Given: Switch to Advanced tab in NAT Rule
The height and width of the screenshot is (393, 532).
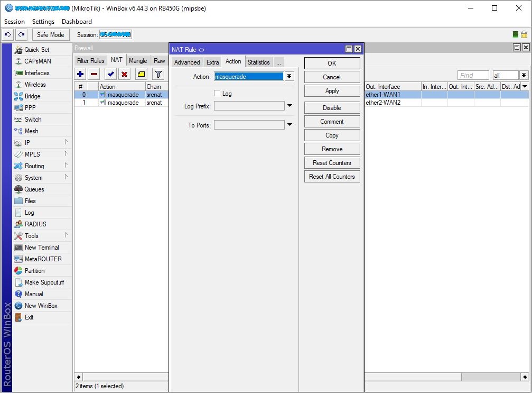Looking at the screenshot, I should (187, 62).
